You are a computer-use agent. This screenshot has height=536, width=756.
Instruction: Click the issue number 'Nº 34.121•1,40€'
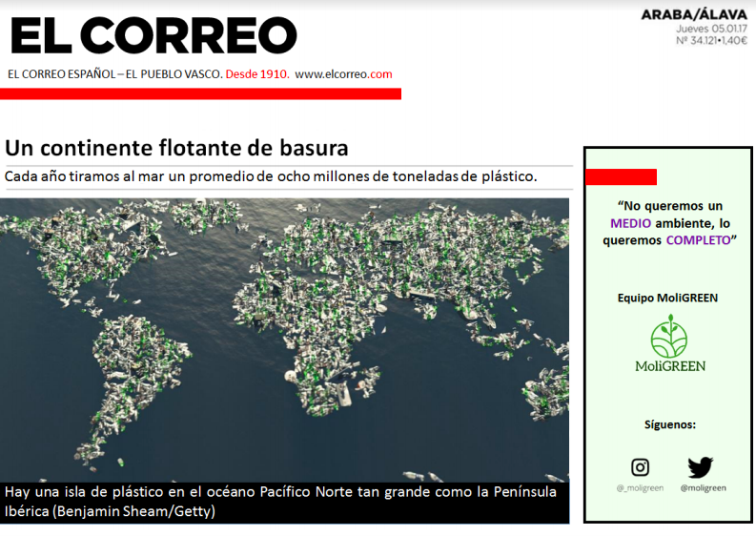tap(711, 40)
